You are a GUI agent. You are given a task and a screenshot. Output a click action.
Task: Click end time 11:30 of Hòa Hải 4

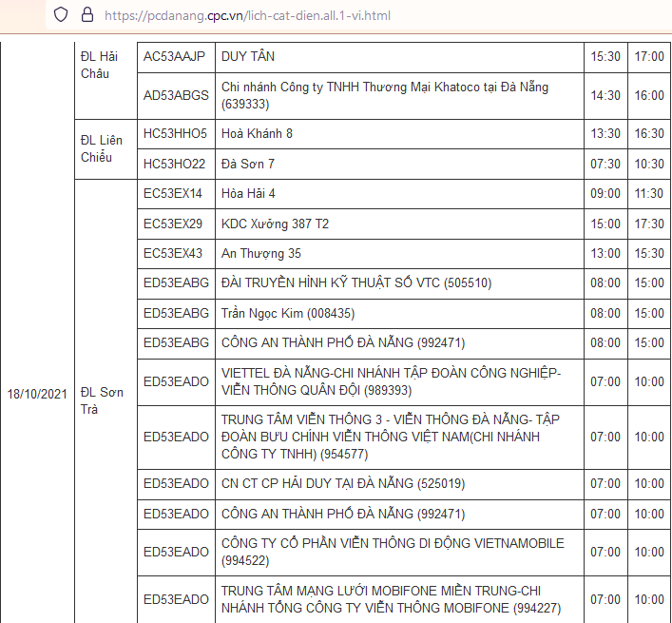649,193
